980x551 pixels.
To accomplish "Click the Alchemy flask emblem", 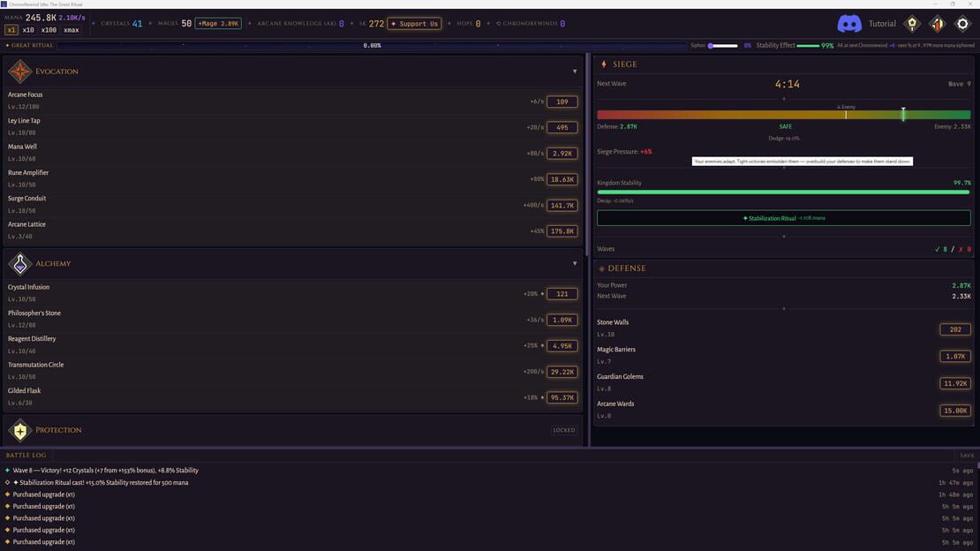I will click(20, 264).
